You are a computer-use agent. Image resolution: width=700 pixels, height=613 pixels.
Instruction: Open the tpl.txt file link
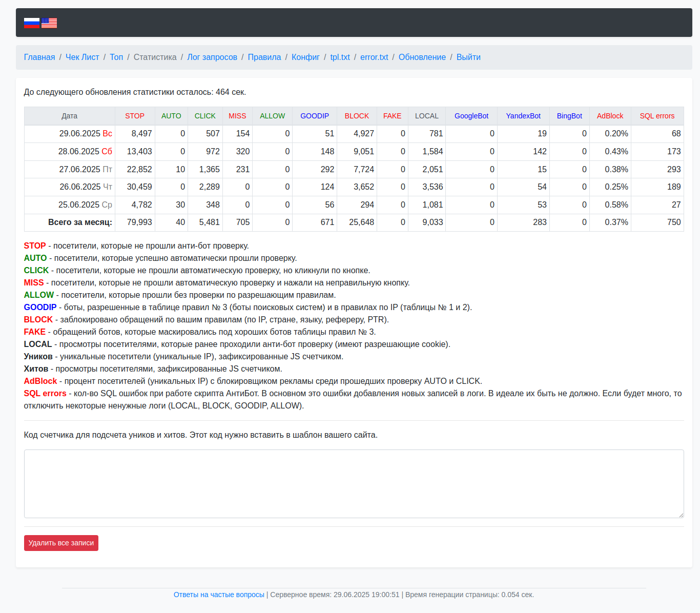coord(340,57)
